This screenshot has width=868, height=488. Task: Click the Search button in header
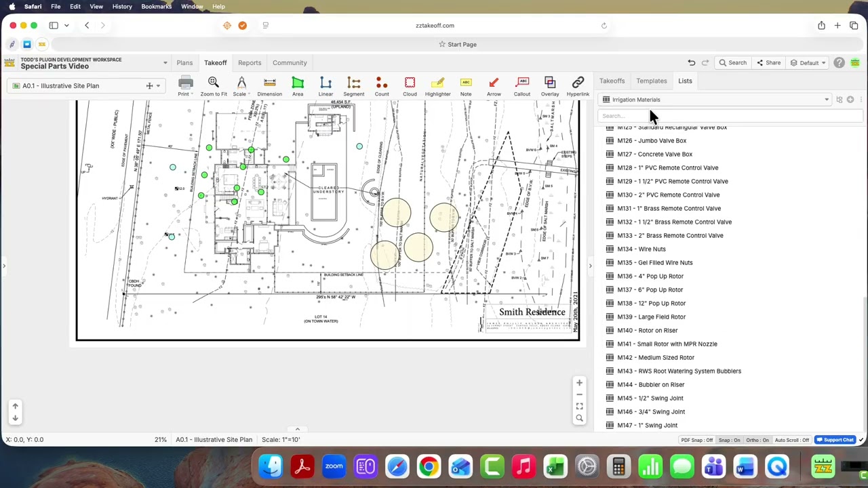point(733,63)
